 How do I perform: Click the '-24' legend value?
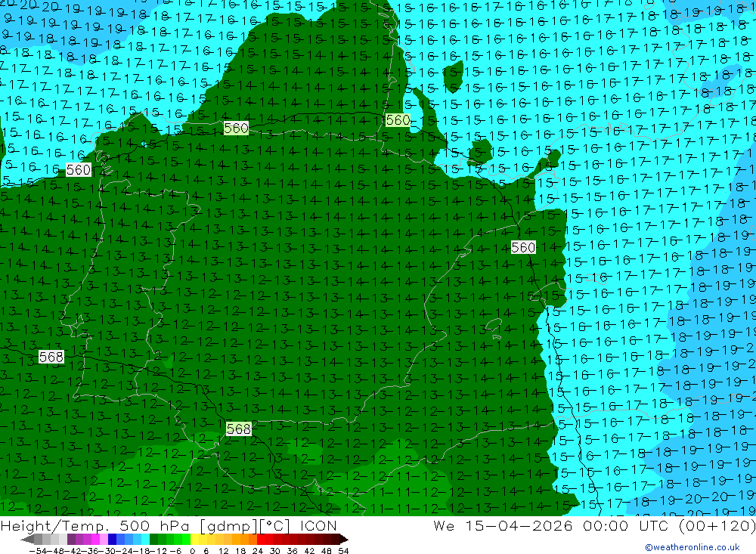[125, 551]
